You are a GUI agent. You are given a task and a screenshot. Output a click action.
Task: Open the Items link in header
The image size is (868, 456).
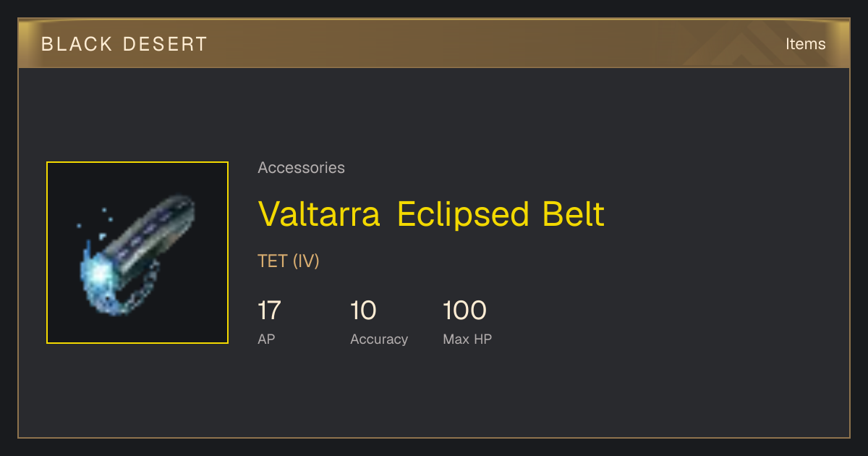click(805, 43)
